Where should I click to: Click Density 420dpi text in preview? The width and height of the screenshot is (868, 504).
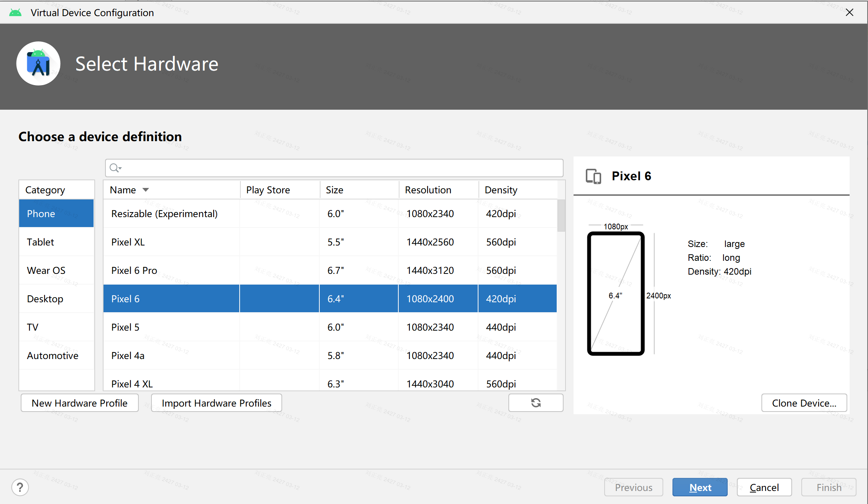coord(719,272)
